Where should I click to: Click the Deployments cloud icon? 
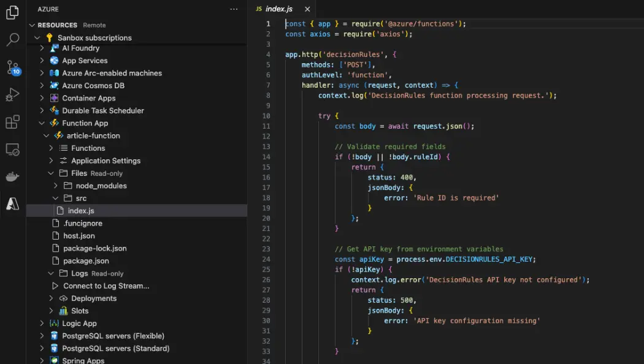tap(63, 298)
